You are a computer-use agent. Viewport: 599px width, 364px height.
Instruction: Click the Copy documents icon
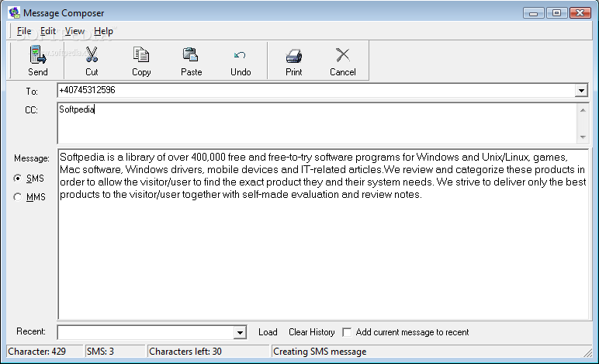[x=141, y=54]
